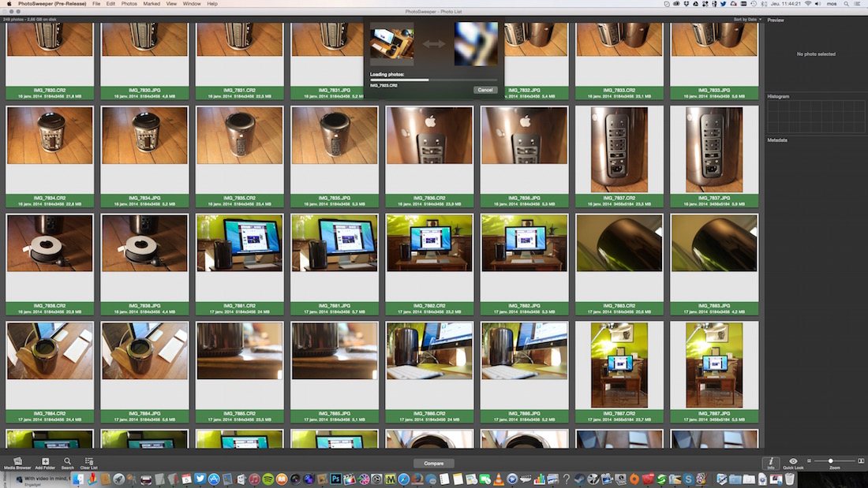Select thumbnail IMG_7887.CR2 of desk

619,365
